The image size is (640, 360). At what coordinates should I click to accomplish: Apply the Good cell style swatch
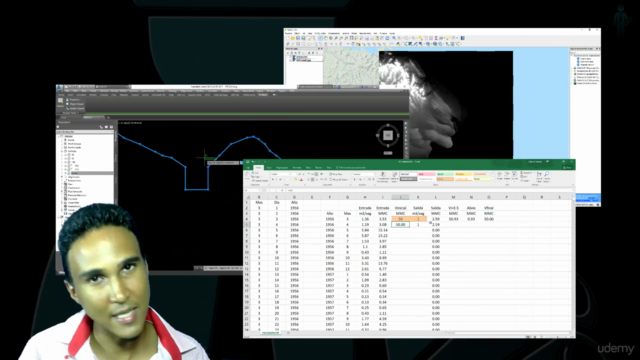[x=445, y=174]
